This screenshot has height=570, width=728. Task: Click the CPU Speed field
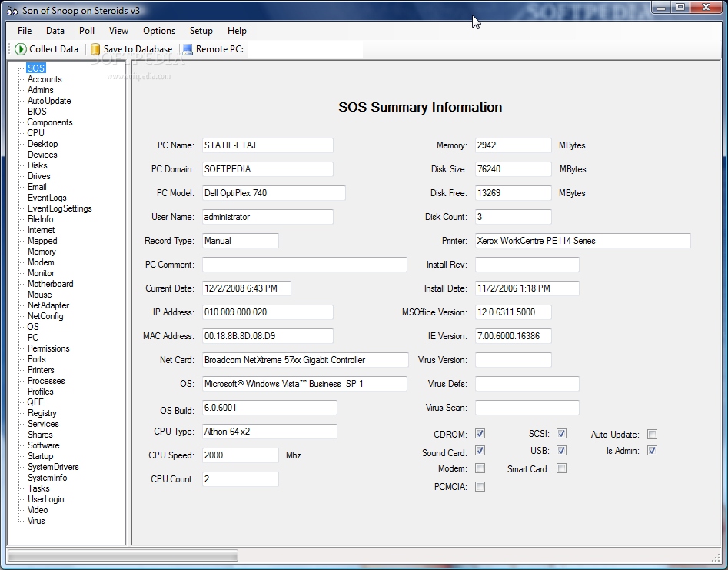point(241,455)
